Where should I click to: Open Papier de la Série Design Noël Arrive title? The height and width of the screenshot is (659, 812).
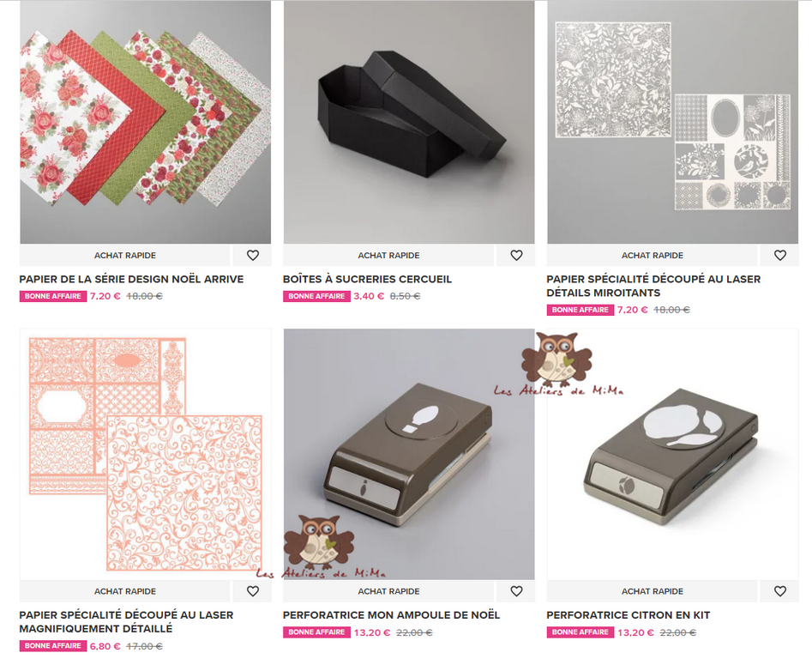pyautogui.click(x=131, y=279)
